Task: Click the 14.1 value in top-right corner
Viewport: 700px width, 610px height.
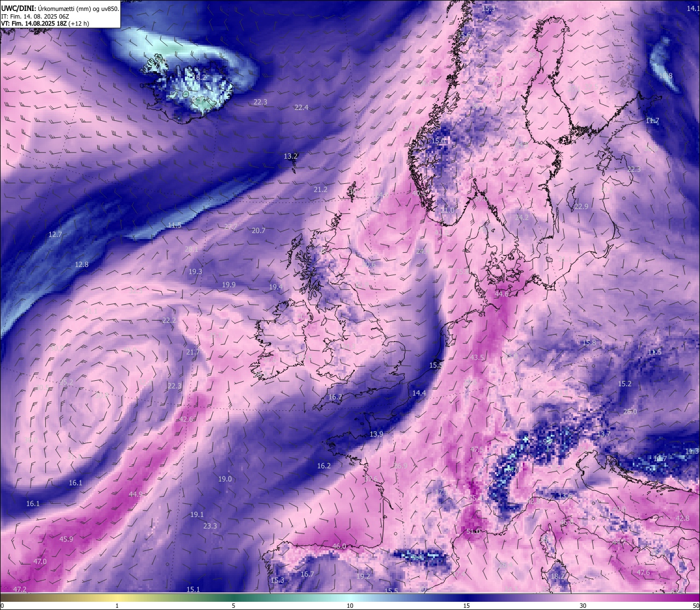Action: coord(693,8)
